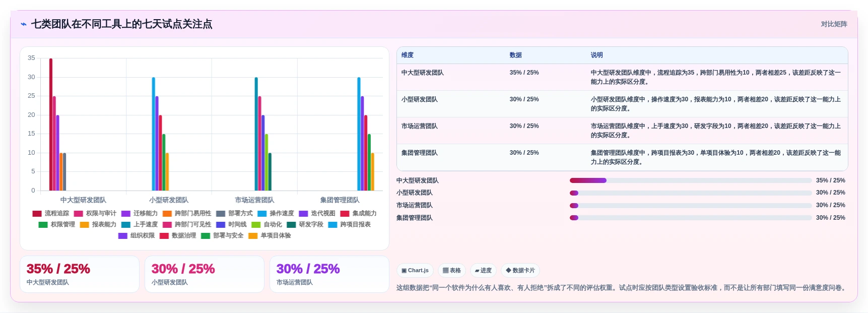Click the Chart.js tag chip
This screenshot has height=313, width=868.
click(415, 271)
